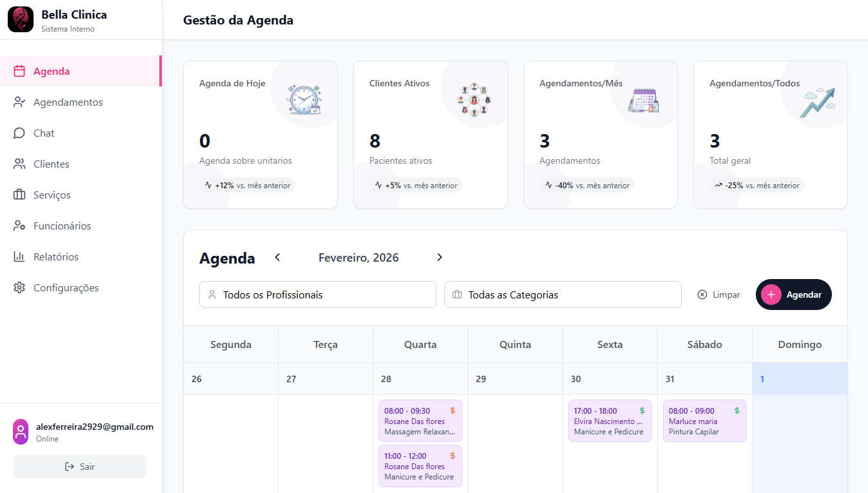Select Chat in the sidebar
This screenshot has height=493, width=868.
[44, 133]
